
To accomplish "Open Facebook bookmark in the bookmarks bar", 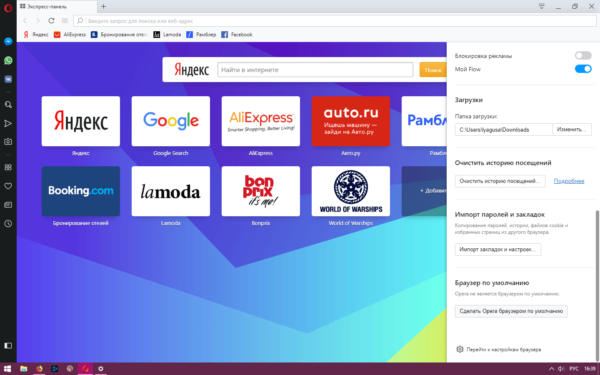I will pyautogui.click(x=237, y=34).
